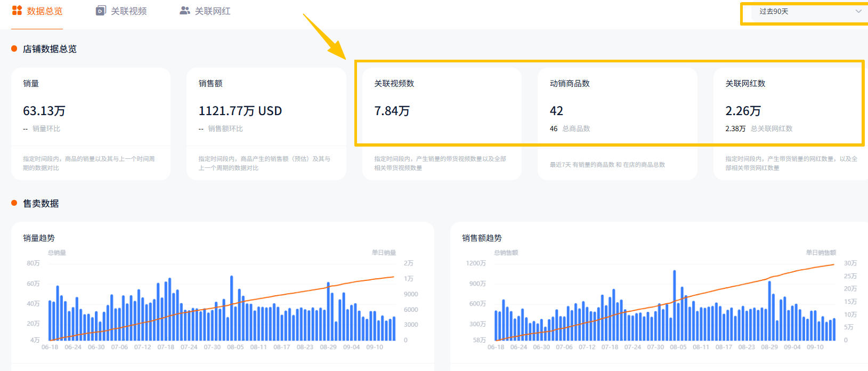The height and width of the screenshot is (371, 868).
Task: Click the orange grid icon beside 数据总览
Action: click(x=17, y=11)
